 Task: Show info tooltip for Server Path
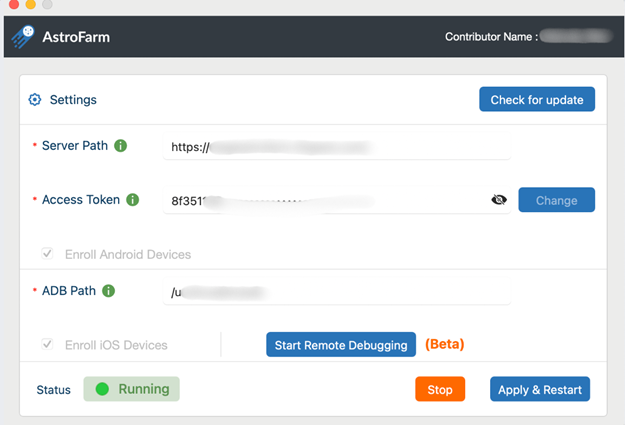click(x=121, y=146)
